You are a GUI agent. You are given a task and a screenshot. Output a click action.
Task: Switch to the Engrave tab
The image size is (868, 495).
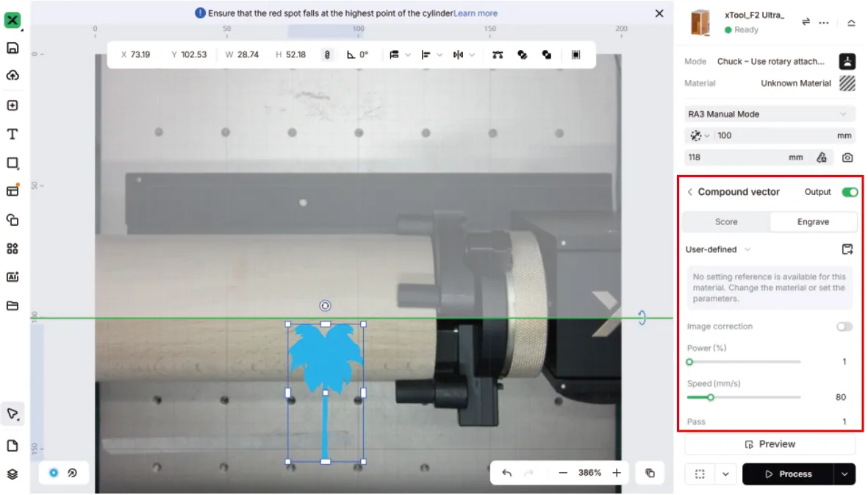click(x=813, y=222)
